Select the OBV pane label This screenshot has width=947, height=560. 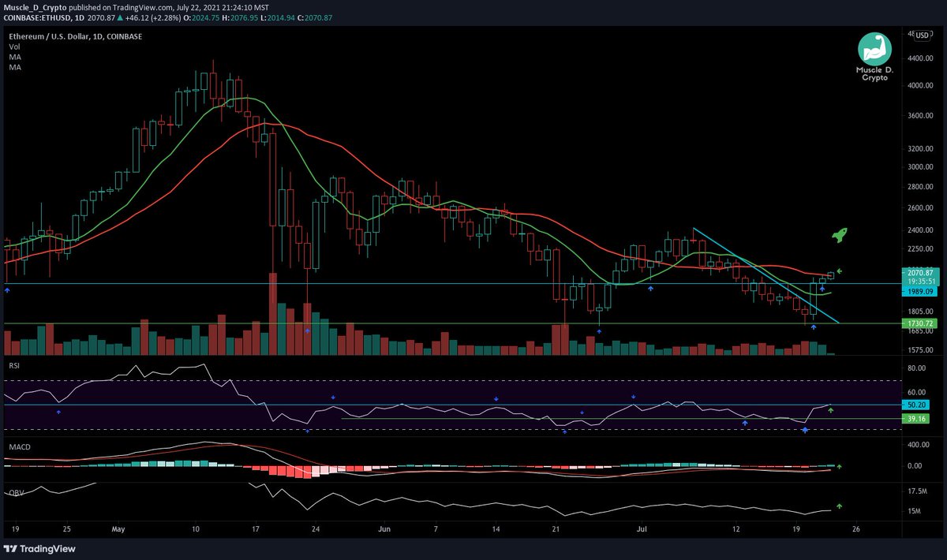pyautogui.click(x=15, y=492)
